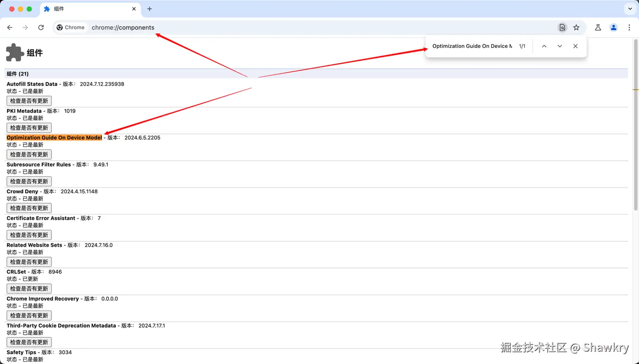
Task: Close the 组件 tab
Action: 134,9
